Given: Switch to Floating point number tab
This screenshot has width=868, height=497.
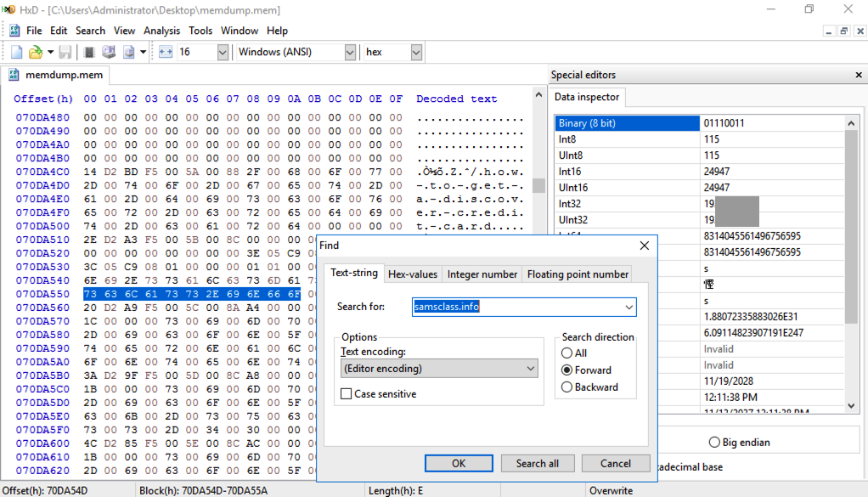Looking at the screenshot, I should [x=578, y=274].
